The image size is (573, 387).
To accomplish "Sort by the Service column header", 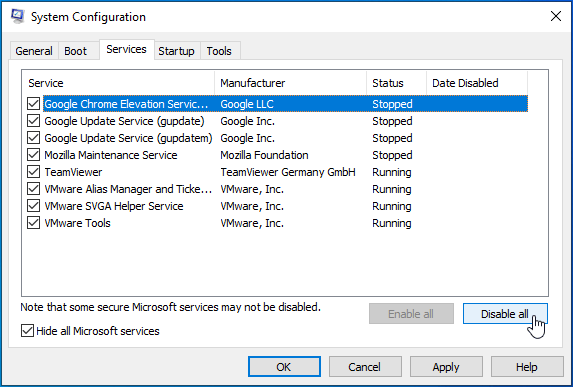I will (118, 83).
